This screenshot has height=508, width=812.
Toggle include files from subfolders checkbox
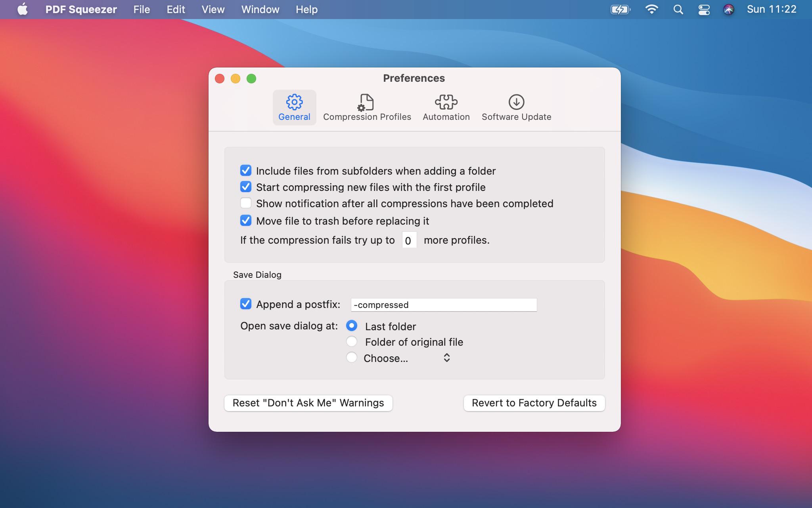pyautogui.click(x=246, y=171)
